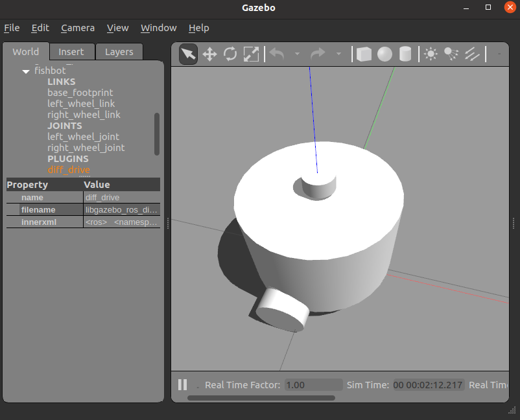Open the undo history dropdown arrow
Screen dimensions: 520x420
(x=297, y=54)
